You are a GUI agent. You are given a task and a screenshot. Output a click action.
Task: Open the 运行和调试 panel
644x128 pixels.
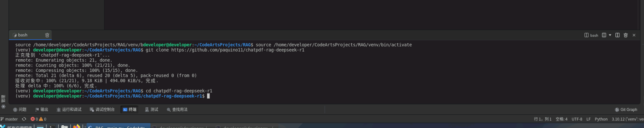[69, 110]
